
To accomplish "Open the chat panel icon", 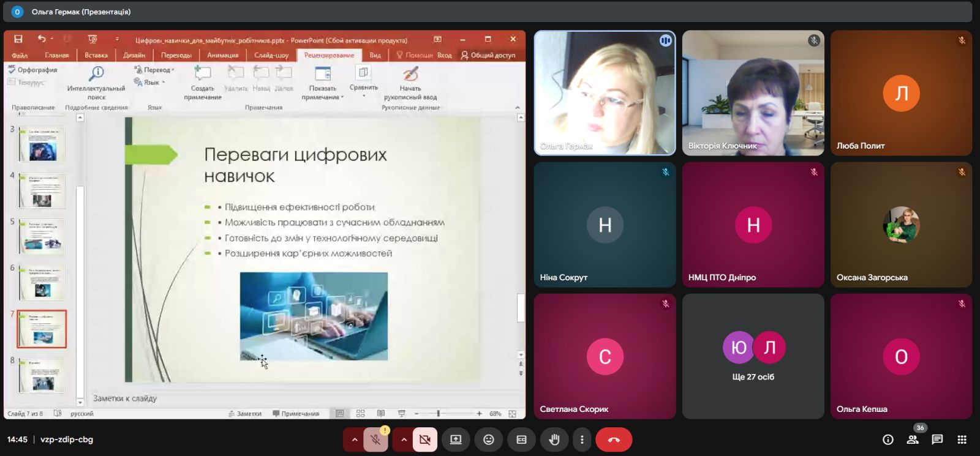I will click(x=937, y=439).
